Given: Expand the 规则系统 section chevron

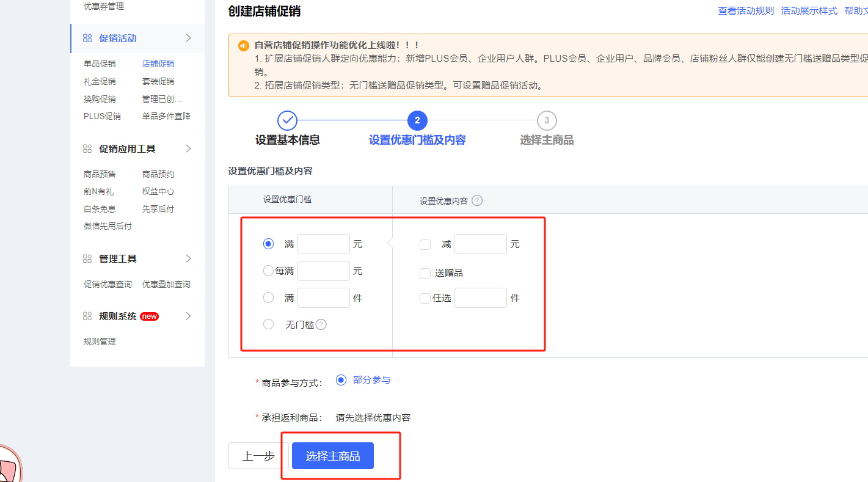Looking at the screenshot, I should tap(188, 316).
